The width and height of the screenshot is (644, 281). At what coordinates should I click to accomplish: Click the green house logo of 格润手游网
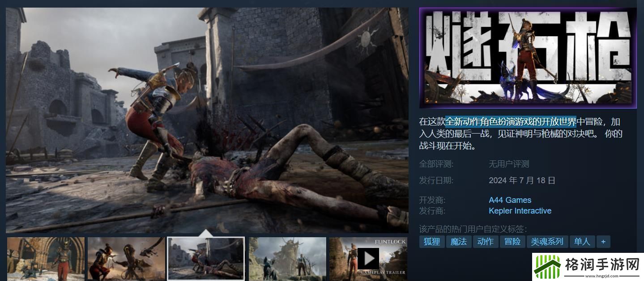click(x=548, y=268)
